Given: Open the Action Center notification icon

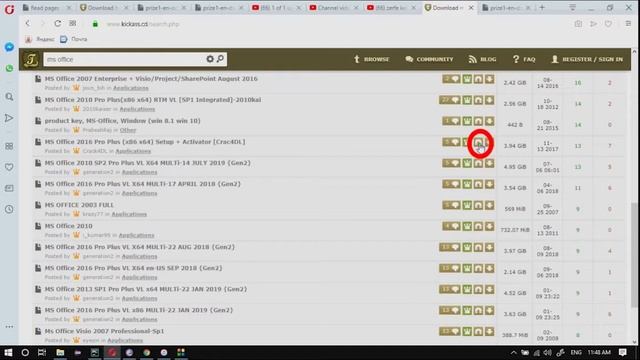Looking at the screenshot, I should pyautogui.click(x=622, y=352).
